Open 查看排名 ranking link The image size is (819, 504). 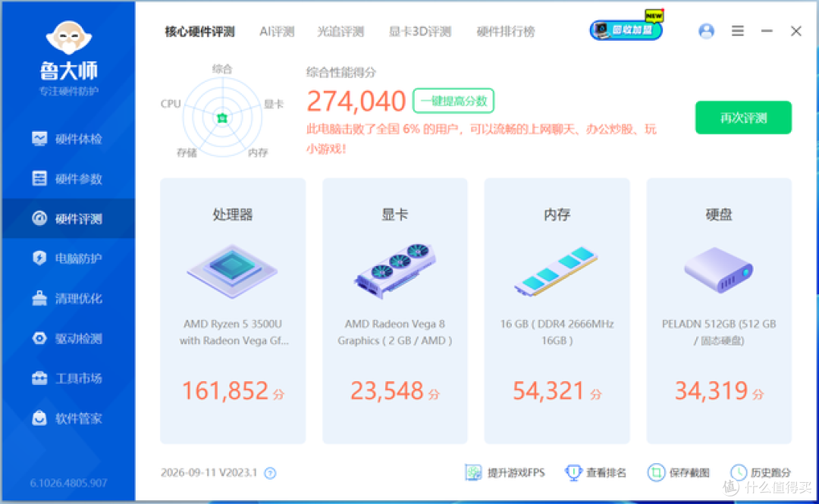(x=595, y=473)
